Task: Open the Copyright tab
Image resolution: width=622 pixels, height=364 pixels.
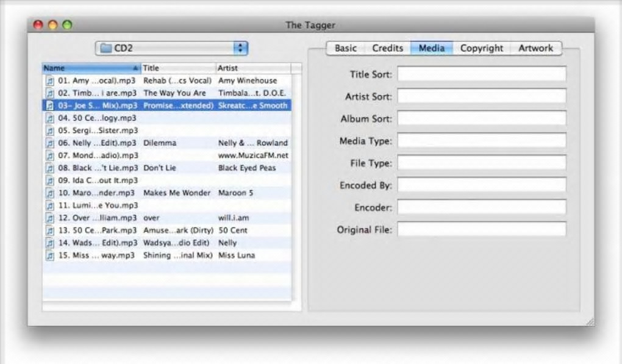Action: pyautogui.click(x=482, y=48)
